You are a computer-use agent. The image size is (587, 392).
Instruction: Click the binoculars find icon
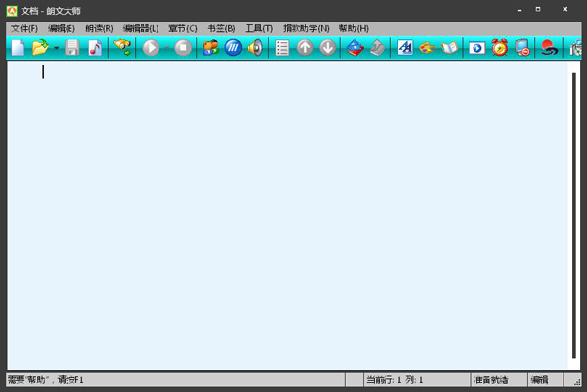point(122,48)
